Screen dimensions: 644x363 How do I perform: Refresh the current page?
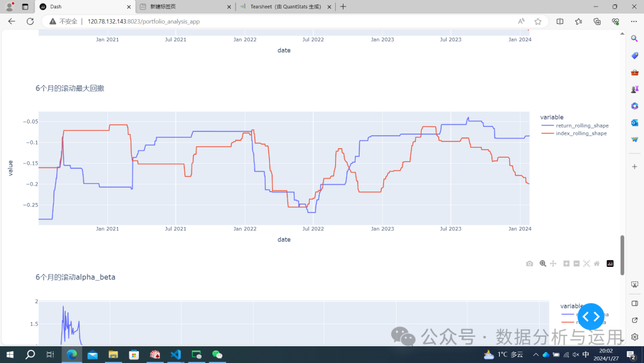tap(30, 21)
